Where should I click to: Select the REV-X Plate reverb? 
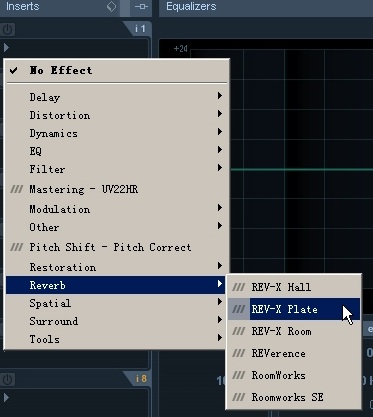294,309
